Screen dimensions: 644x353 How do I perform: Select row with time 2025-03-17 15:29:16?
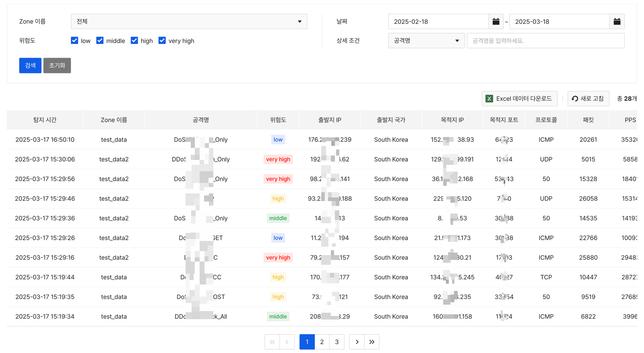tap(322, 258)
